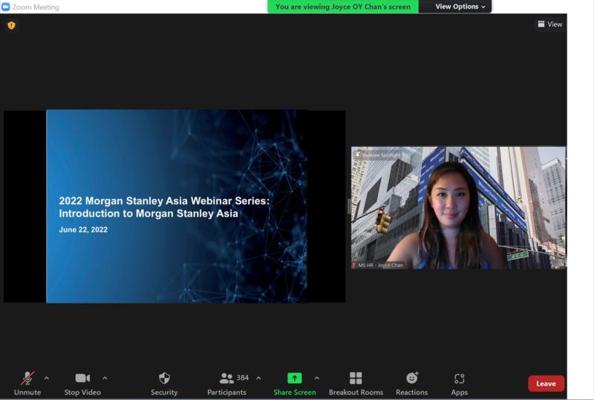
Task: Open View Options dropdown
Action: pyautogui.click(x=460, y=6)
